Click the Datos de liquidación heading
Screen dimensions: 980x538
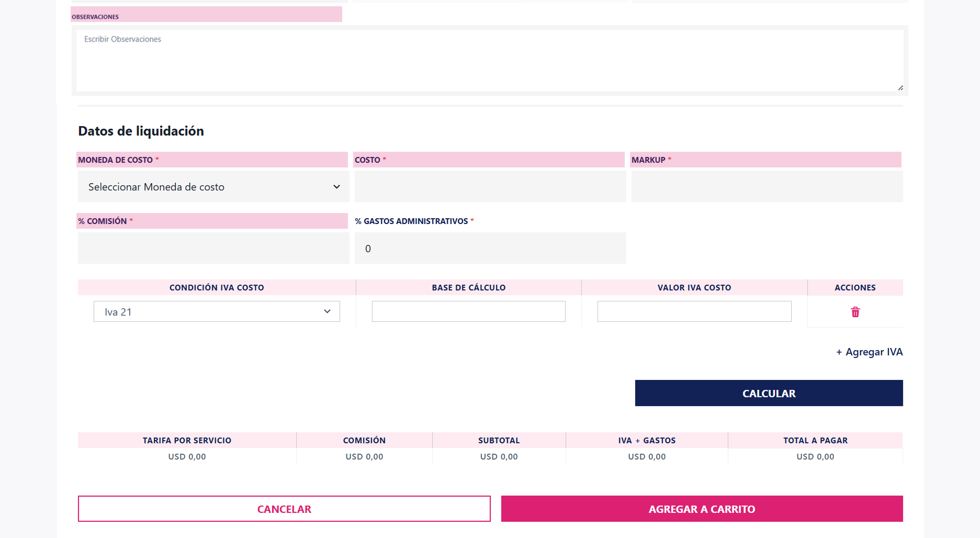pyautogui.click(x=141, y=131)
